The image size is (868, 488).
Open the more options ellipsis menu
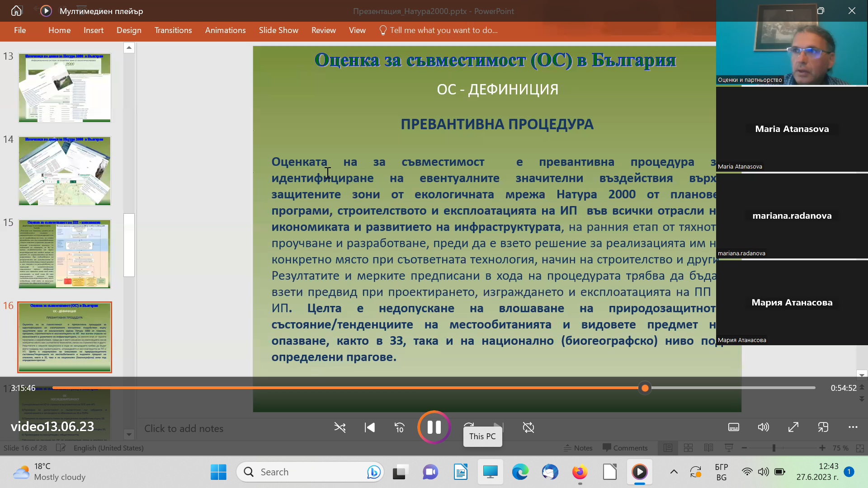(x=853, y=427)
